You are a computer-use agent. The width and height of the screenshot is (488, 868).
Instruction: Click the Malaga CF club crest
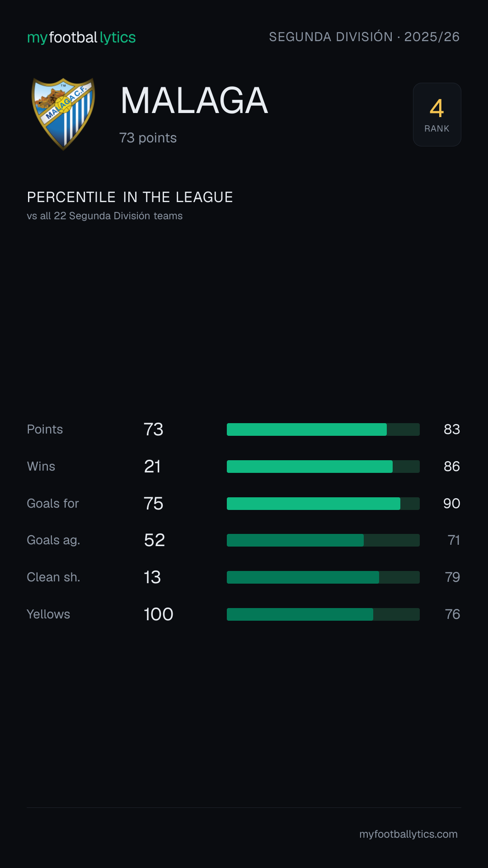63,114
